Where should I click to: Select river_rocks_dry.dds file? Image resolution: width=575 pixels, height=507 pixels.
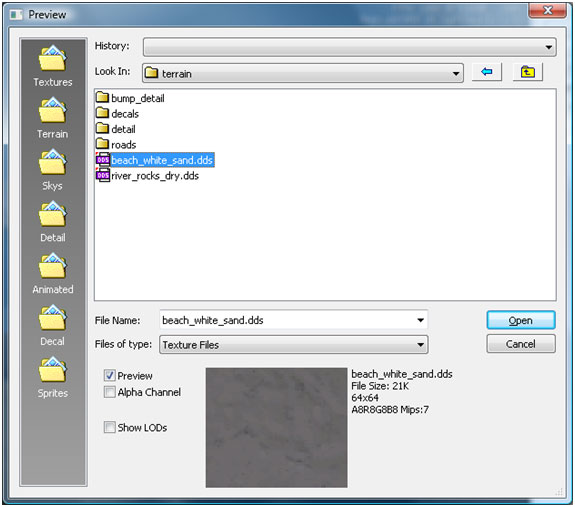[x=147, y=176]
